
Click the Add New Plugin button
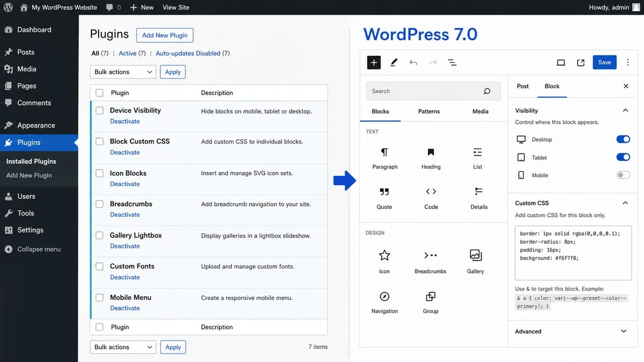pyautogui.click(x=165, y=35)
